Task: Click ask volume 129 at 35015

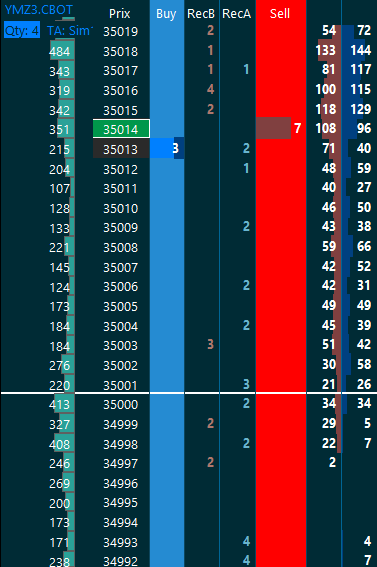Action: 361,109
